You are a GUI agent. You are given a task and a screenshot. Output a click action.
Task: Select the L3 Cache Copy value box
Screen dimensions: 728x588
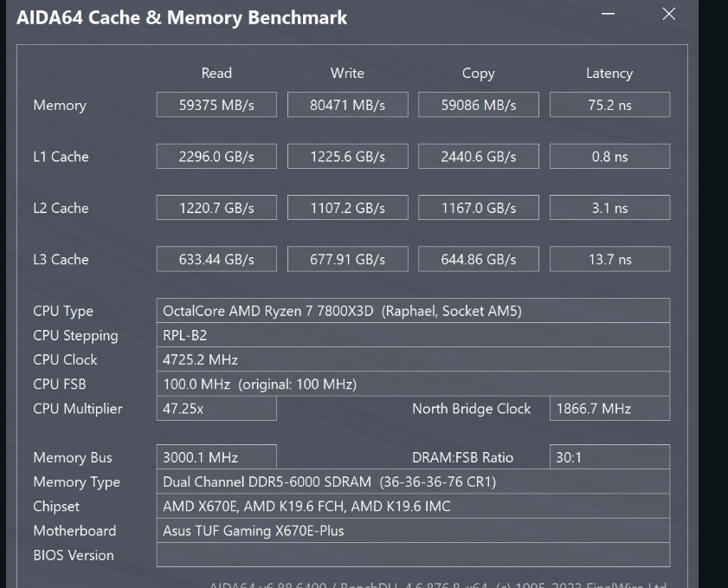click(478, 259)
